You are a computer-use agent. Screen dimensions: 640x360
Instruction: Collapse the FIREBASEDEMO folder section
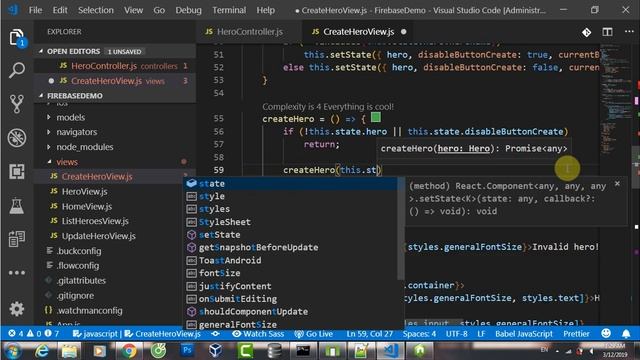tap(114, 96)
